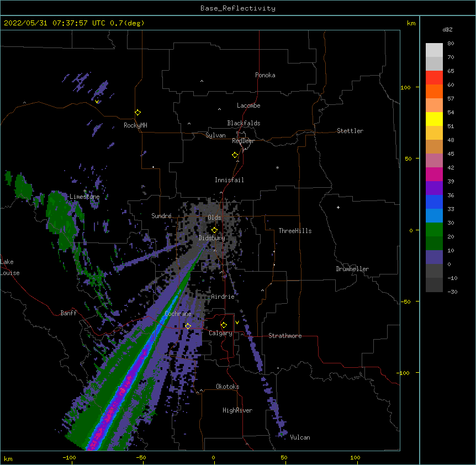Click the Calgary city label

pos(220,333)
